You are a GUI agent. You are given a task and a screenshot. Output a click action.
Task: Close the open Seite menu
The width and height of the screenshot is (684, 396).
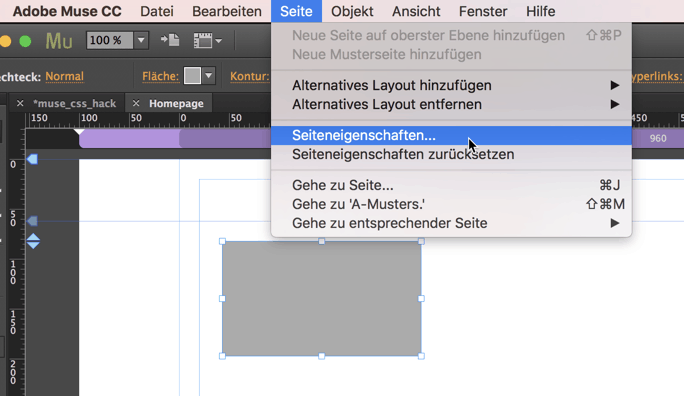[x=296, y=11]
